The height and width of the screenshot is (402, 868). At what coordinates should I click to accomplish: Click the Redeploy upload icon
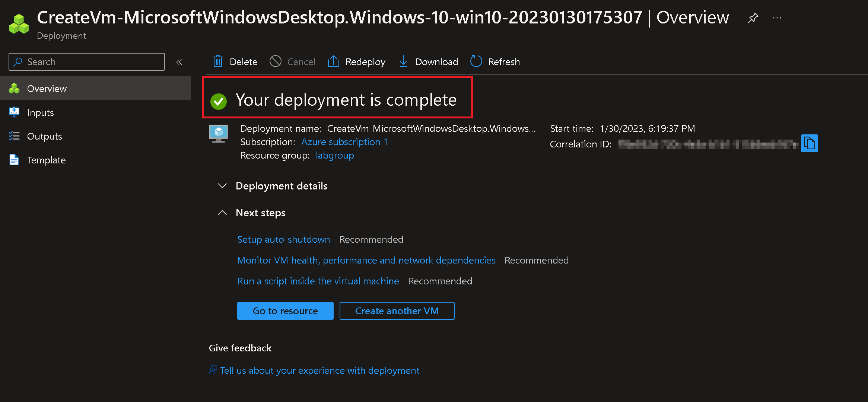pyautogui.click(x=333, y=61)
